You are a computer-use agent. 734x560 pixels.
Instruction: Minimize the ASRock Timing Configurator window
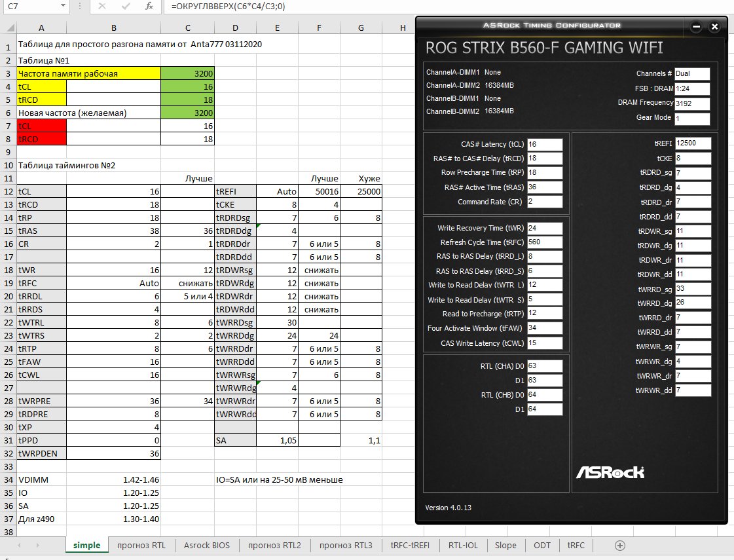point(696,27)
